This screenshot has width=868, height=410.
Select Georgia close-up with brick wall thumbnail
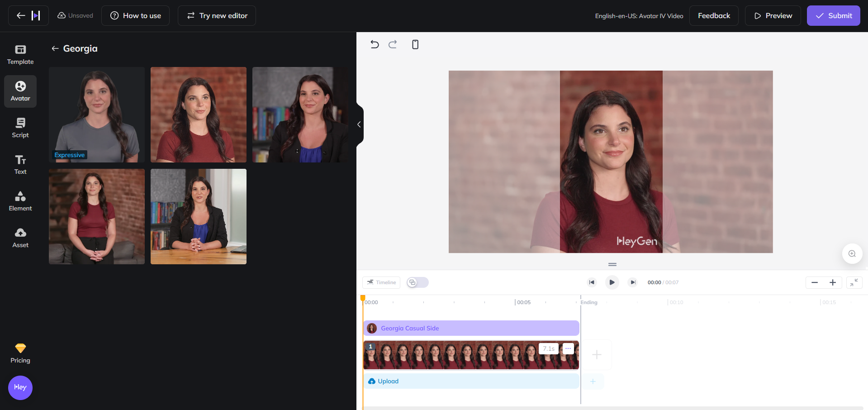[199, 114]
